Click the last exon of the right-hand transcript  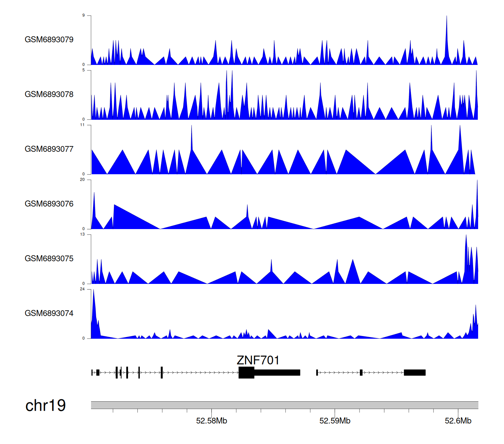tap(415, 373)
